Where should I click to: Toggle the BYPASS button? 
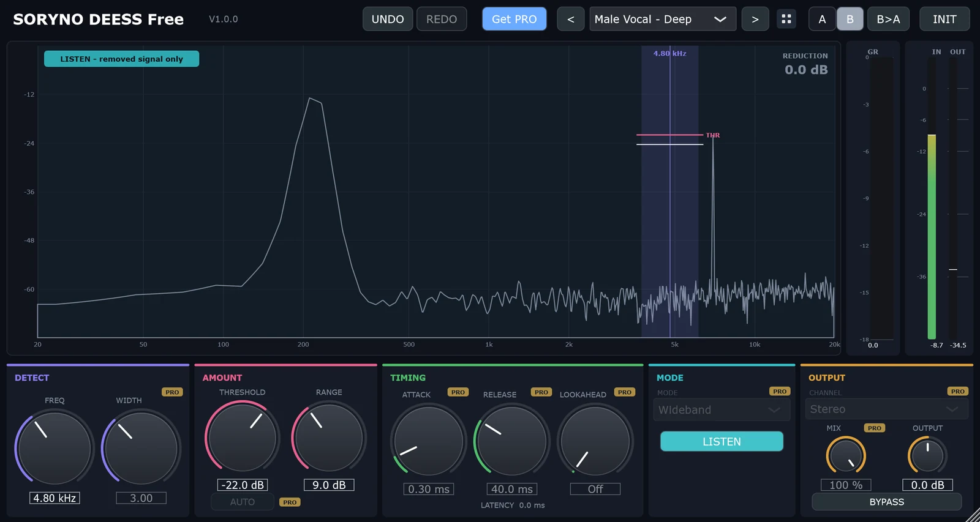[x=886, y=502]
